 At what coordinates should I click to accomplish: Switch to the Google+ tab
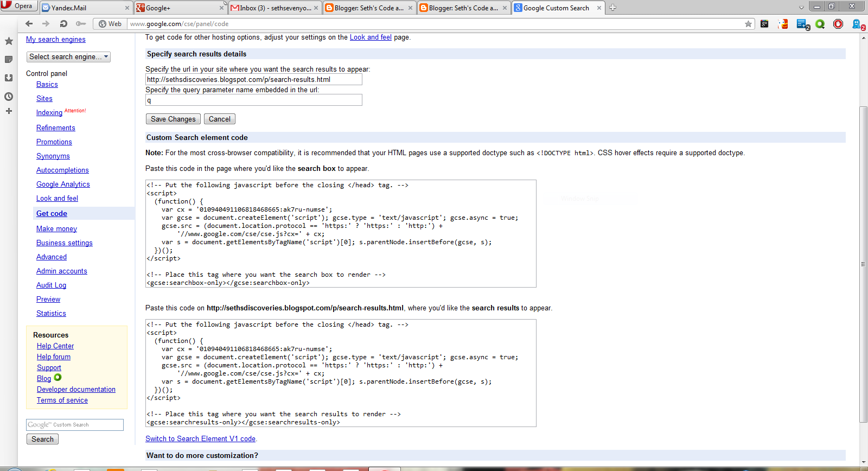click(x=180, y=8)
